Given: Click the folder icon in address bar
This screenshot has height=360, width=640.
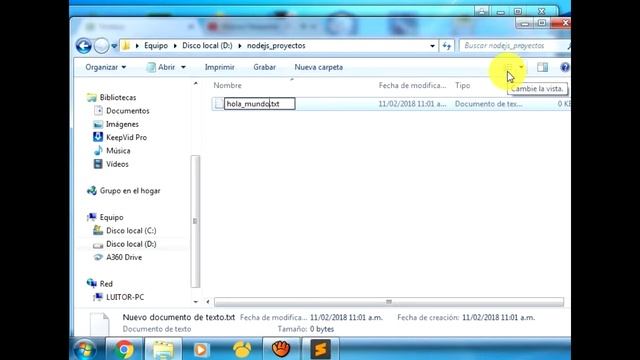Looking at the screenshot, I should 126,46.
